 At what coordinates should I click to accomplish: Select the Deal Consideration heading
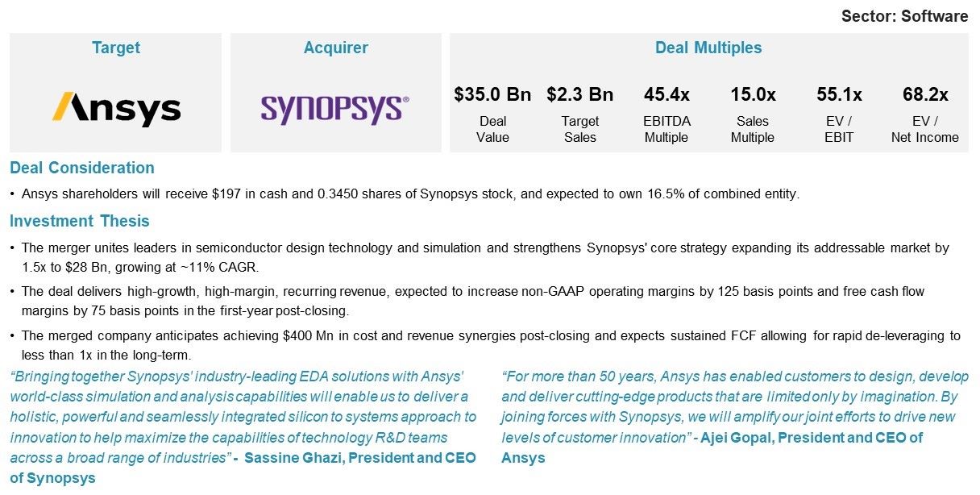pyautogui.click(x=82, y=168)
